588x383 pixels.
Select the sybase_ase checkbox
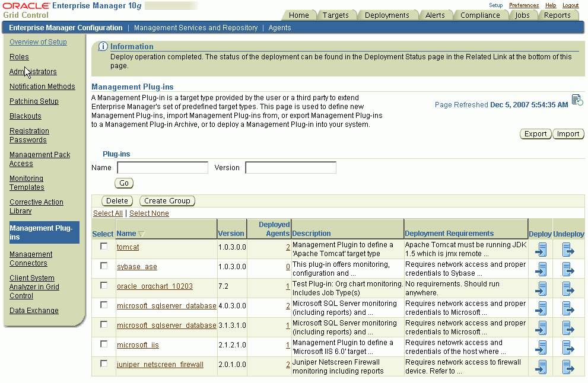pos(104,266)
